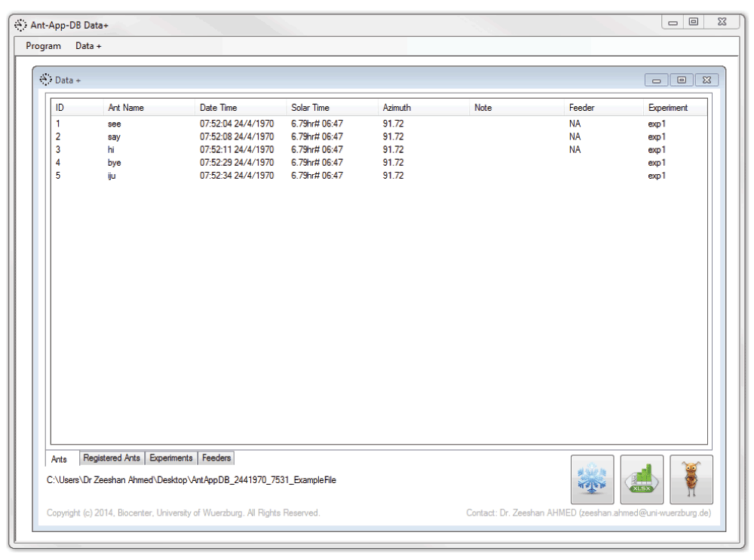
Task: Open the Program menu
Action: pos(43,46)
